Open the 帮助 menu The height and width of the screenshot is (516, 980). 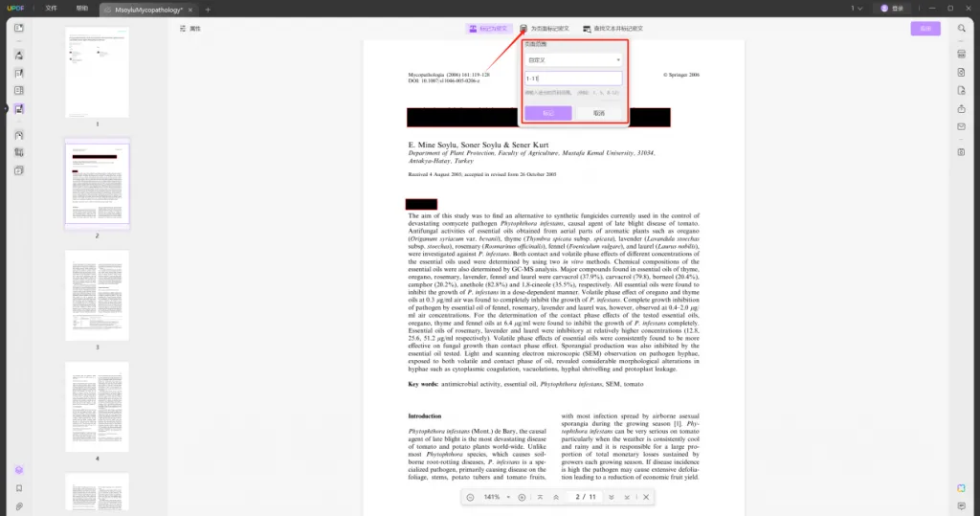pyautogui.click(x=82, y=8)
